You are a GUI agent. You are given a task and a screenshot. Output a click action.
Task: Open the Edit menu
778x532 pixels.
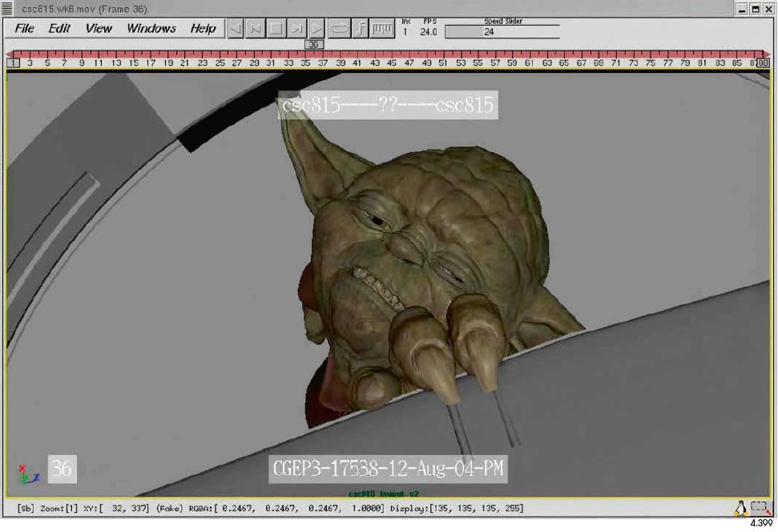(58, 29)
